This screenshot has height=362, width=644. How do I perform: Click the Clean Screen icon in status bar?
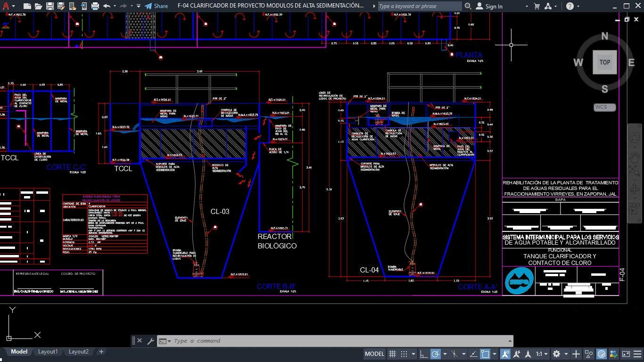[626, 354]
